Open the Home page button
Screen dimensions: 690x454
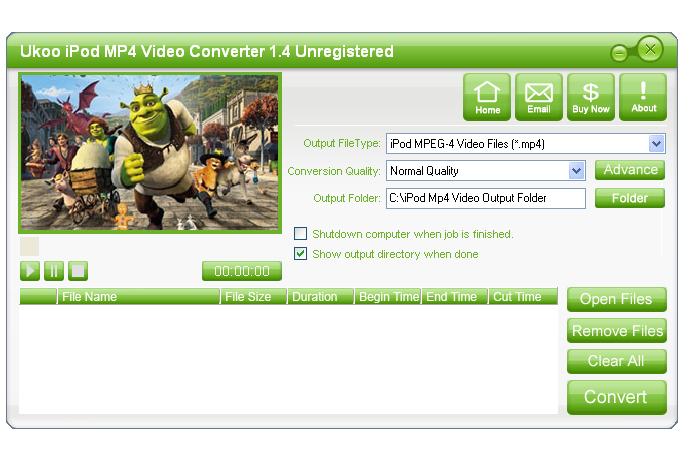(487, 97)
